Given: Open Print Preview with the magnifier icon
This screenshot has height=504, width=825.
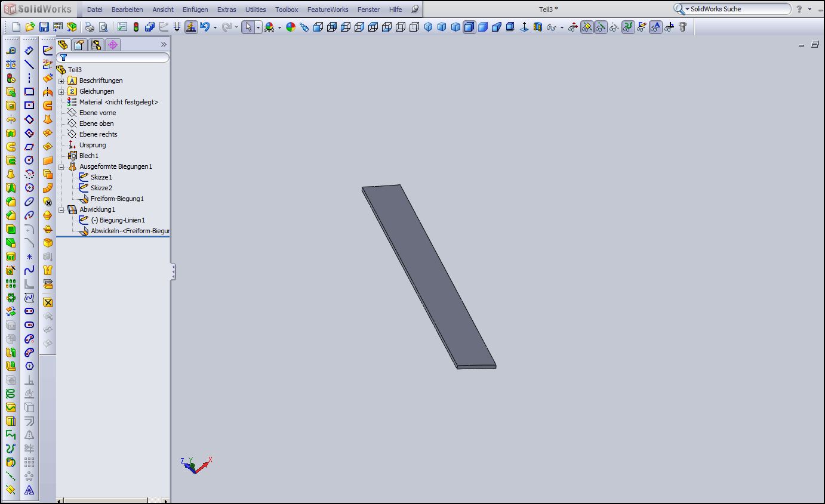Looking at the screenshot, I should pos(103,27).
